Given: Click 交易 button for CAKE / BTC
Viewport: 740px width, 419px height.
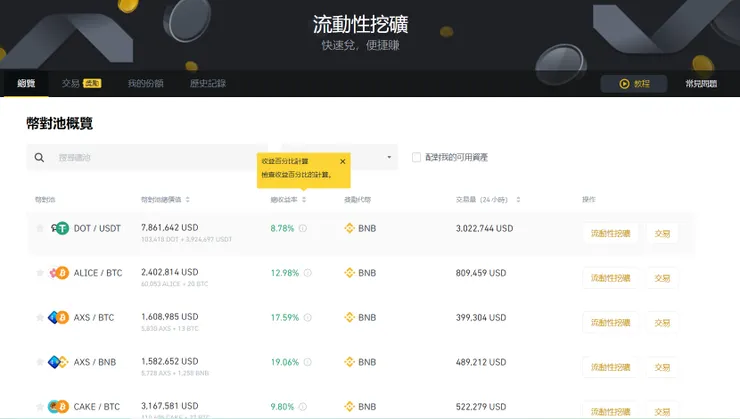Looking at the screenshot, I should [662, 411].
